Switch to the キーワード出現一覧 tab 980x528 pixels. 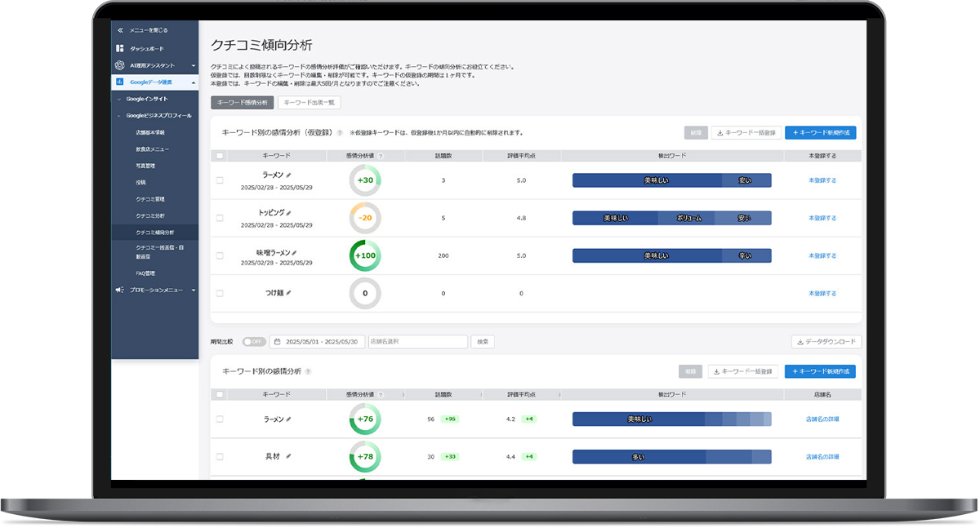(309, 103)
